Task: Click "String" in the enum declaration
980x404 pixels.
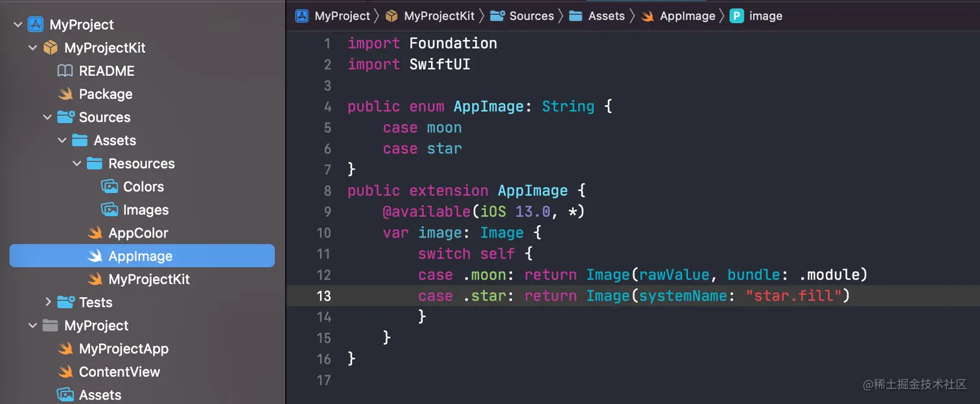Action: pyautogui.click(x=568, y=106)
